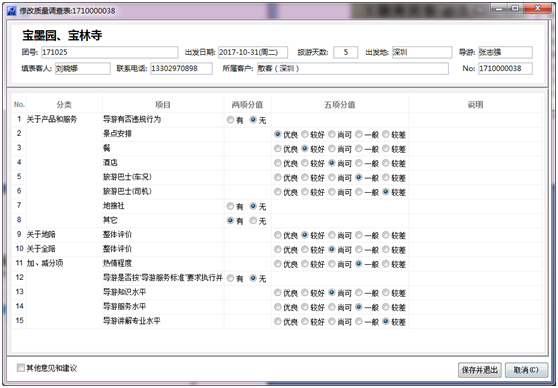The height and width of the screenshot is (388, 558).
Task: Select 有 for 导游服务标准 row
Action: tap(230, 278)
